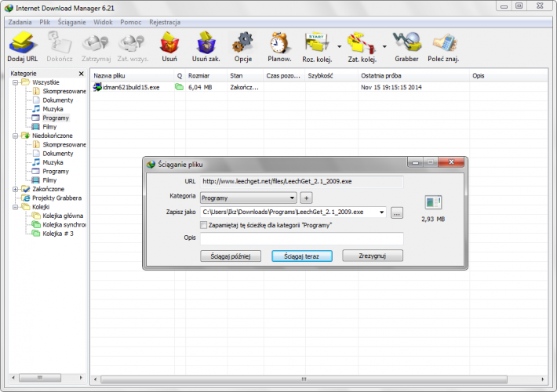Screen dimensions: 557x392
Task: Close the Kategorie panel with the X
Action: [x=81, y=74]
